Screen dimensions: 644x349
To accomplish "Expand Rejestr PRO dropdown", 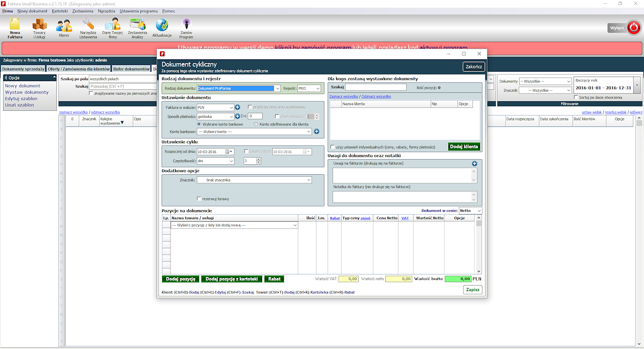I will pos(317,89).
